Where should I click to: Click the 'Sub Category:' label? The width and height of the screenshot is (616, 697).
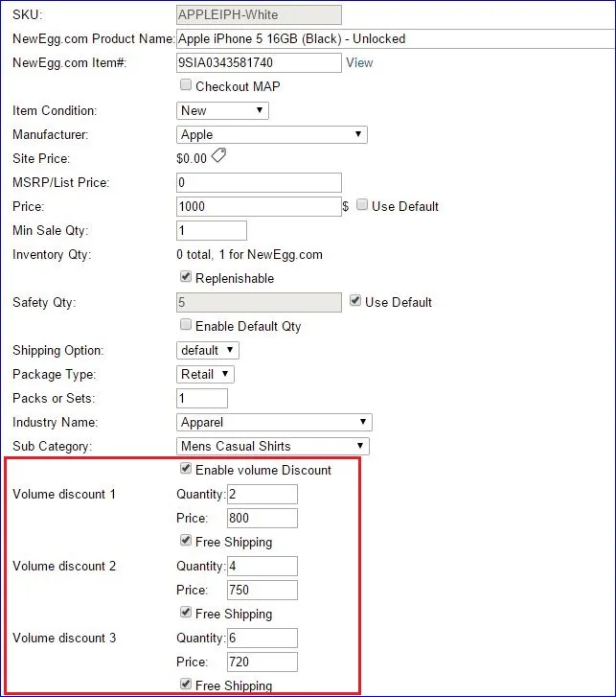(x=52, y=447)
